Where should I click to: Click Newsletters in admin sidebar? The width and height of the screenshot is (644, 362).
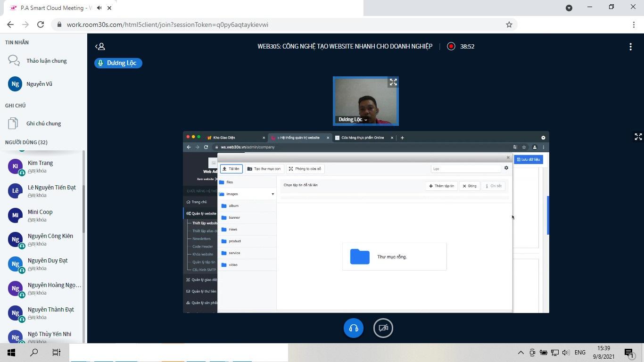tap(201, 239)
